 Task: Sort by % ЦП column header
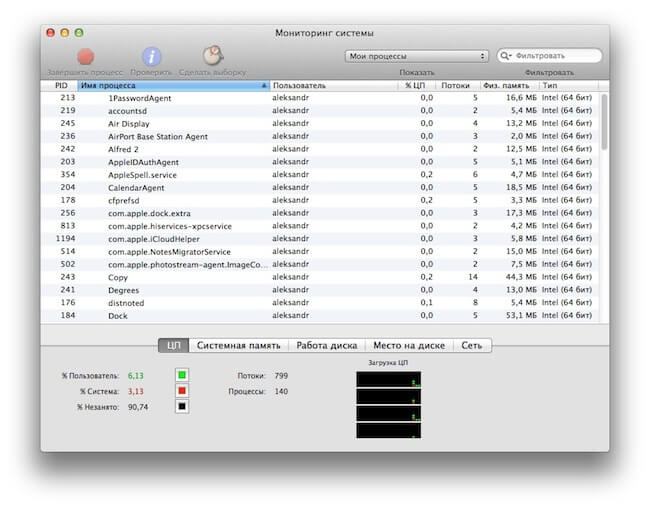click(x=417, y=85)
